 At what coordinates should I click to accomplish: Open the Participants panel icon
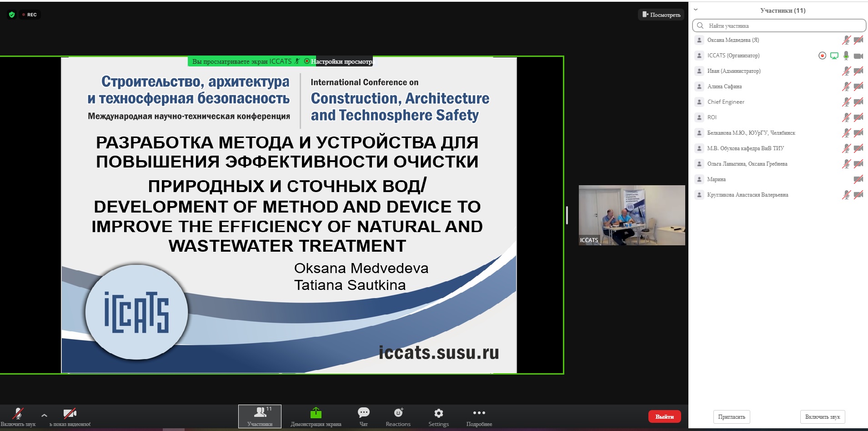coord(260,413)
